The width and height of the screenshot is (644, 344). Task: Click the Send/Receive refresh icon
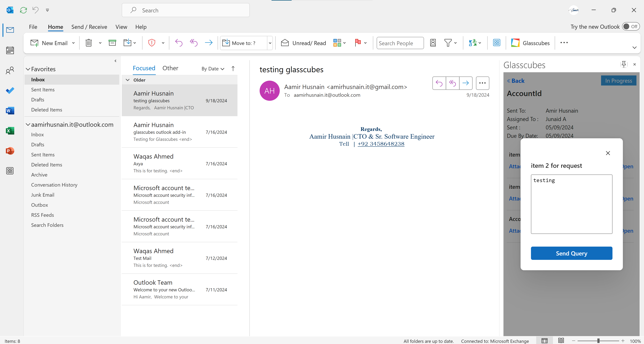[23, 10]
